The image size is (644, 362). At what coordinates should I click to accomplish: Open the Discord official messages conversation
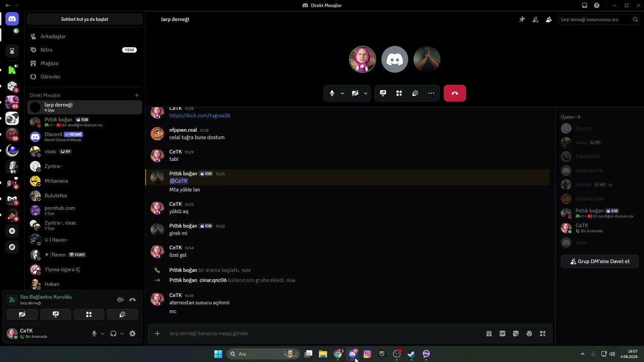pos(85,137)
